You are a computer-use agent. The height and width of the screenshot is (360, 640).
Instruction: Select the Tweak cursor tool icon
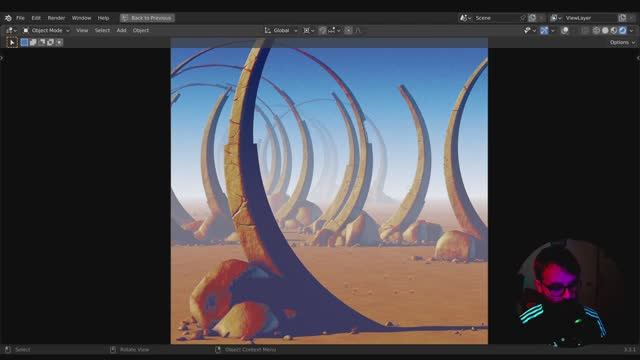click(12, 42)
